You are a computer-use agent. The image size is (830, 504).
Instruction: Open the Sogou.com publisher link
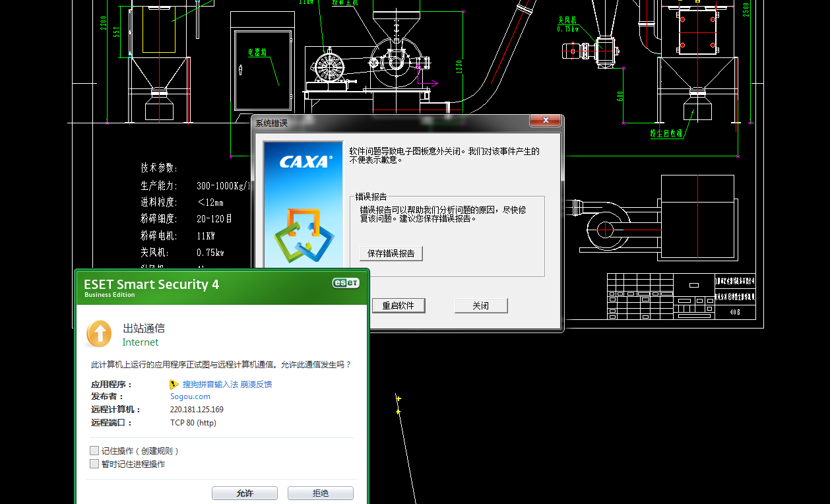190,396
